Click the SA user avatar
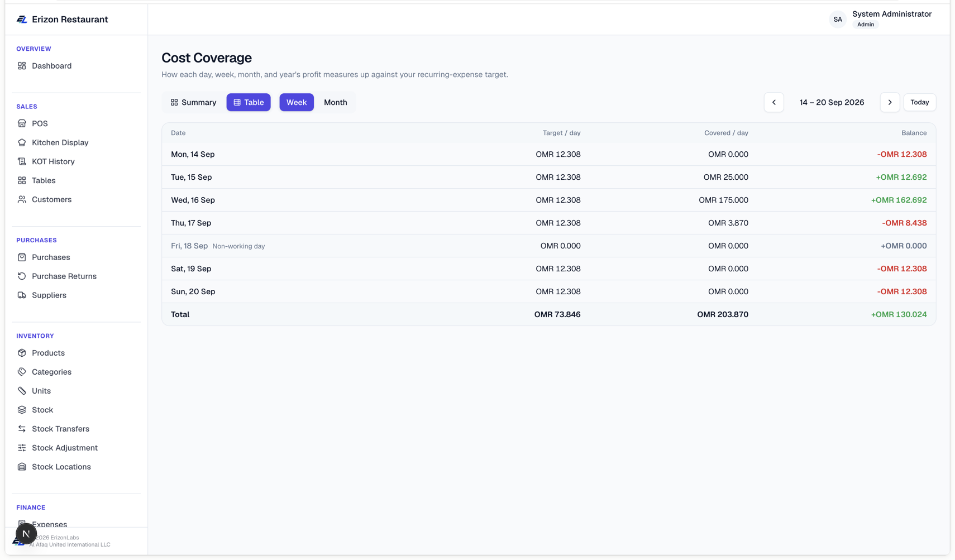955x560 pixels. click(x=838, y=20)
